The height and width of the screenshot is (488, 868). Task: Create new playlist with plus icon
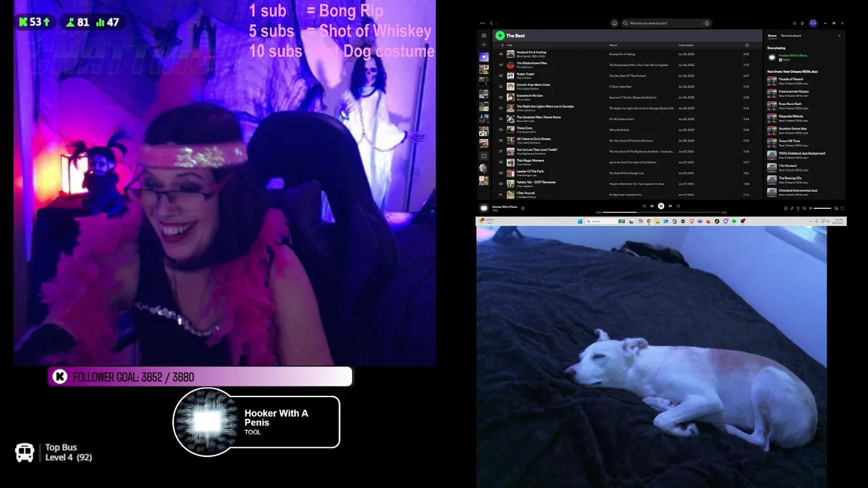click(484, 45)
